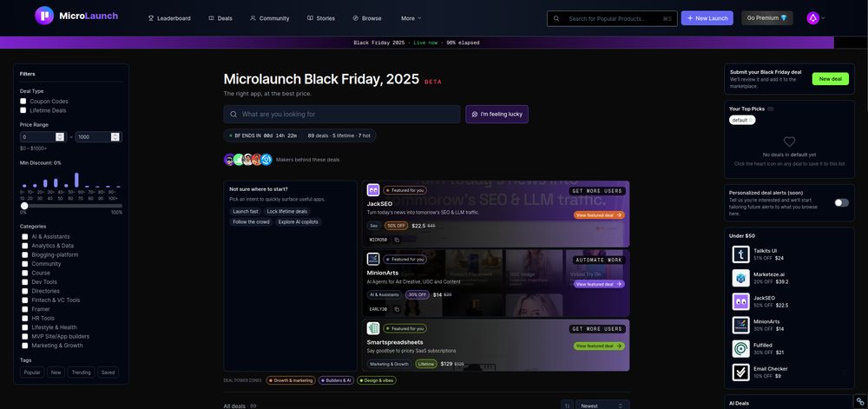Open the Browse nav item
The image size is (868, 409).
(367, 18)
